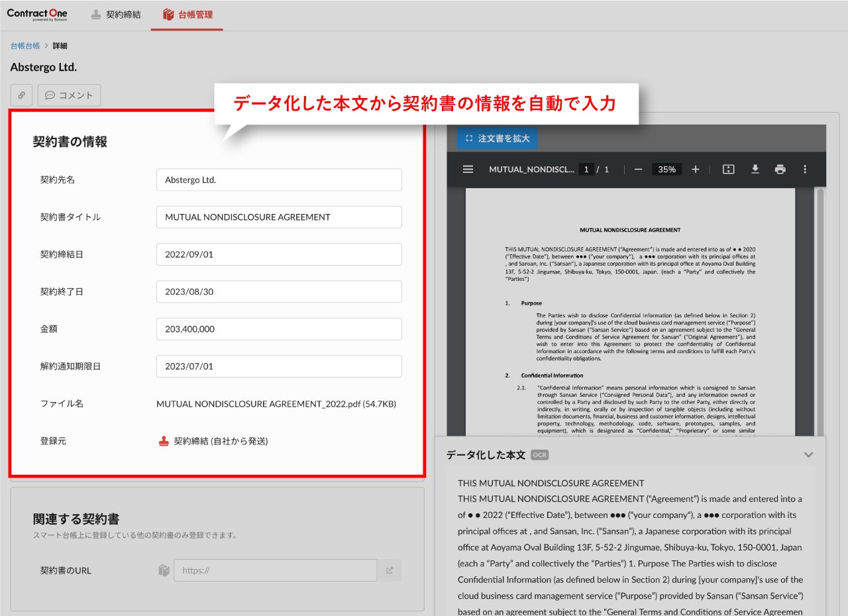The image size is (848, 616).
Task: Click the 関連する契約書 heading
Action: coord(76,519)
